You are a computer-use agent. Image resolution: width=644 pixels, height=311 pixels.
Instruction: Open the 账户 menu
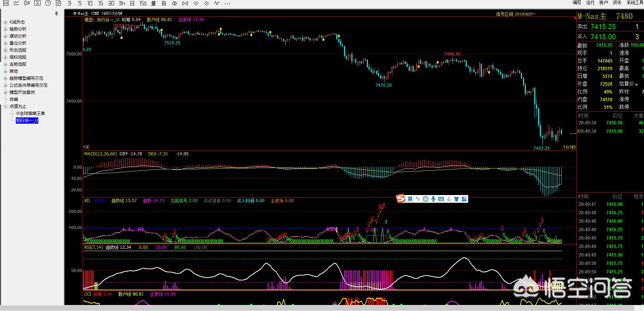(x=604, y=3)
